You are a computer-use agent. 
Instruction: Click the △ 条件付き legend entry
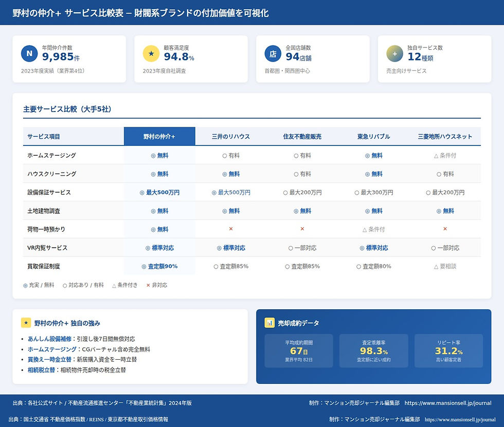pos(124,285)
